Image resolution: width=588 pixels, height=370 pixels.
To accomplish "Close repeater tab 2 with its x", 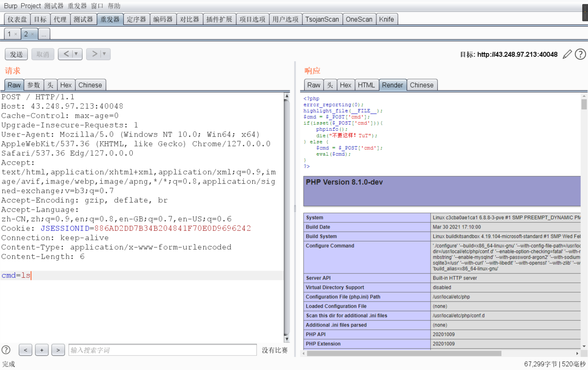I will [32, 34].
